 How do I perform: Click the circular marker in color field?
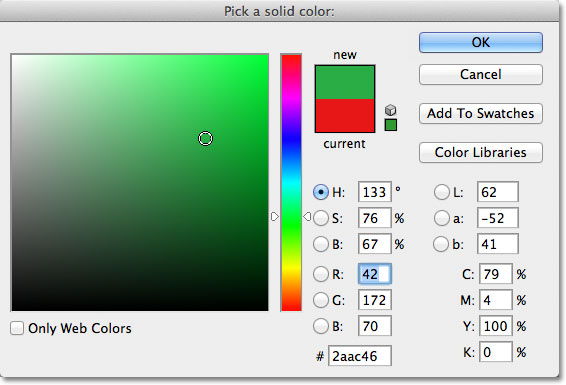tap(206, 139)
